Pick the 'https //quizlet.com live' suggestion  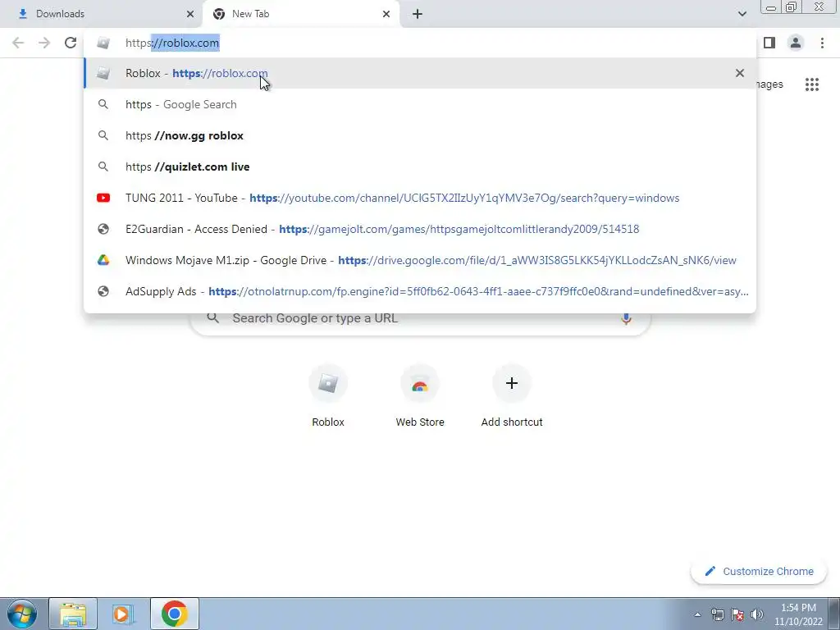[x=420, y=167]
